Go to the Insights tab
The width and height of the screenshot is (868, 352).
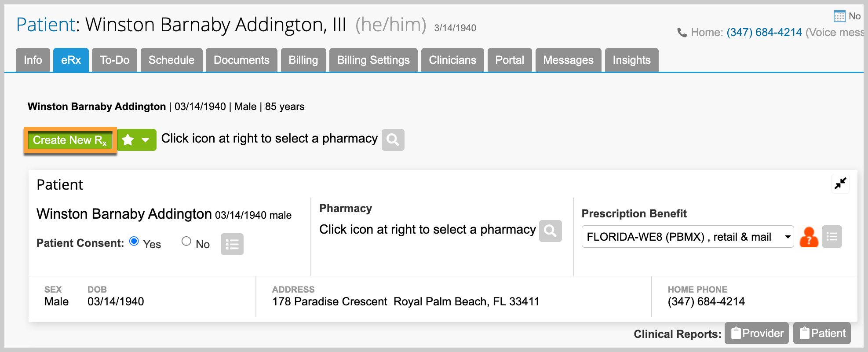631,60
